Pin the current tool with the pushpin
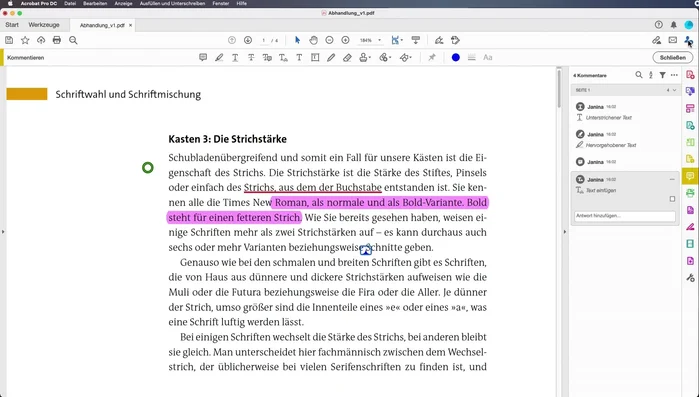 coord(432,57)
